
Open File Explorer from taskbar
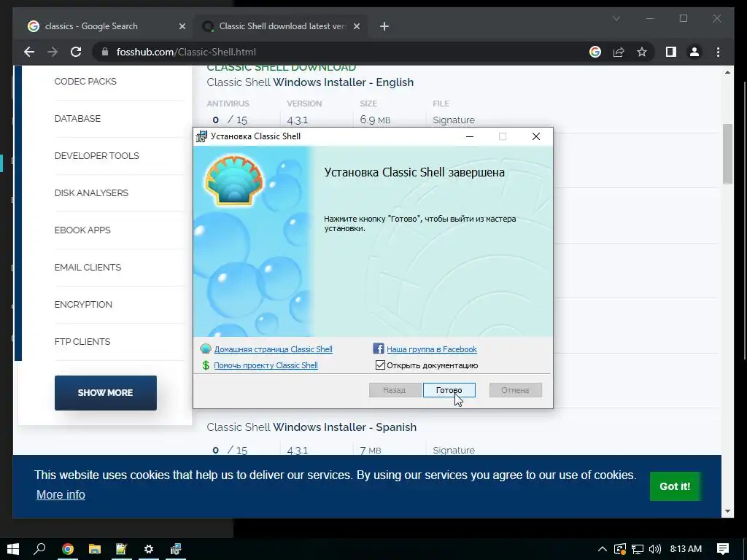point(95,549)
